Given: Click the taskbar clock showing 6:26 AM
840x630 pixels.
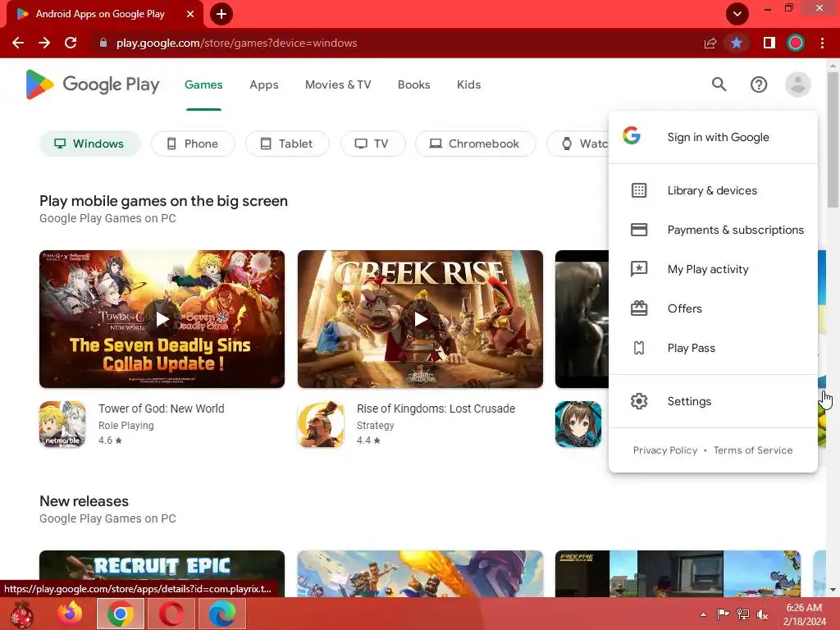Looking at the screenshot, I should pyautogui.click(x=804, y=614).
